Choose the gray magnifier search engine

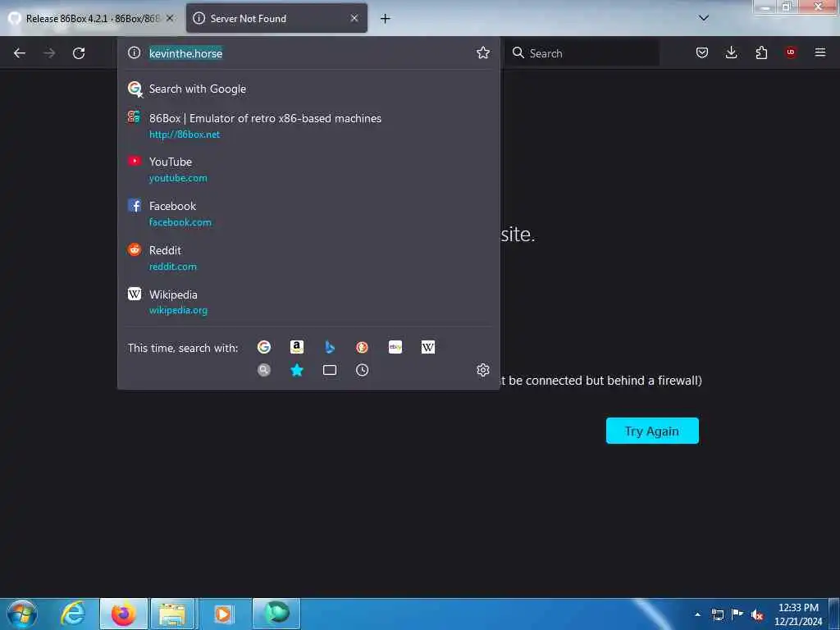[x=263, y=370]
